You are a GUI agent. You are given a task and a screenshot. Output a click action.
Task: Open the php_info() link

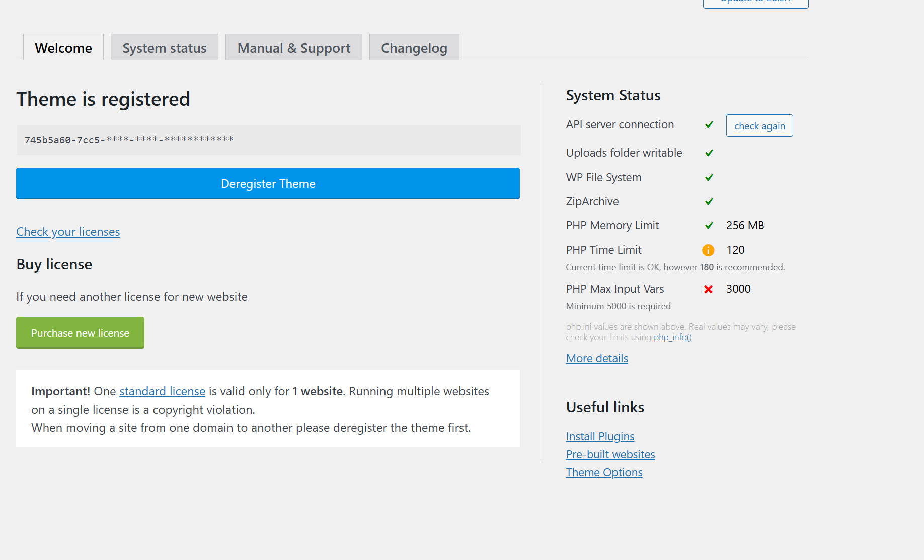[x=673, y=337]
